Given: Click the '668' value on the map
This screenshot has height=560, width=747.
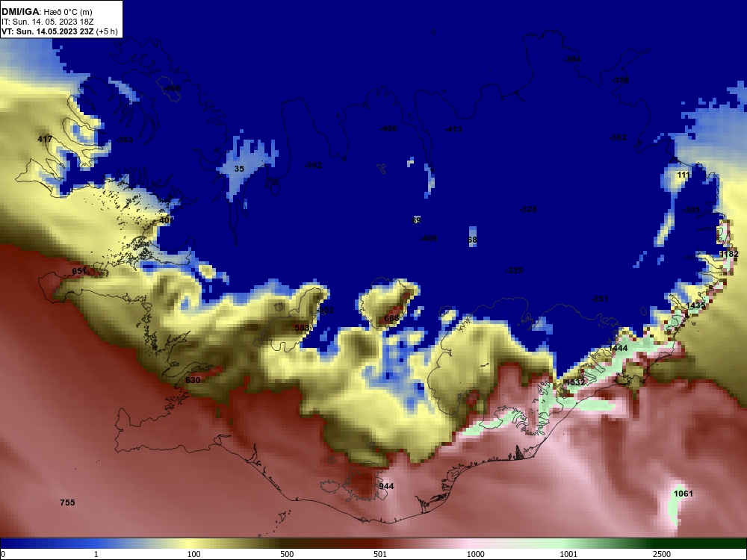Looking at the screenshot, I should 391,318.
